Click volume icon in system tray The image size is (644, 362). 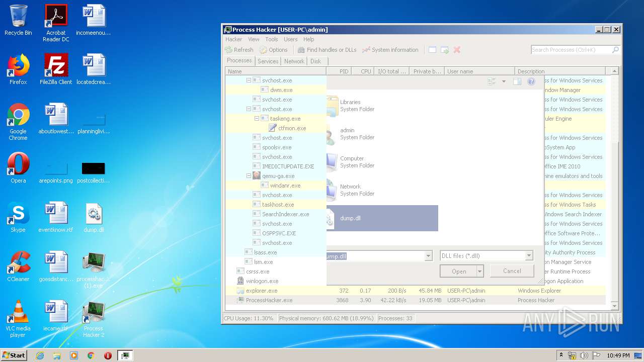coord(584,355)
